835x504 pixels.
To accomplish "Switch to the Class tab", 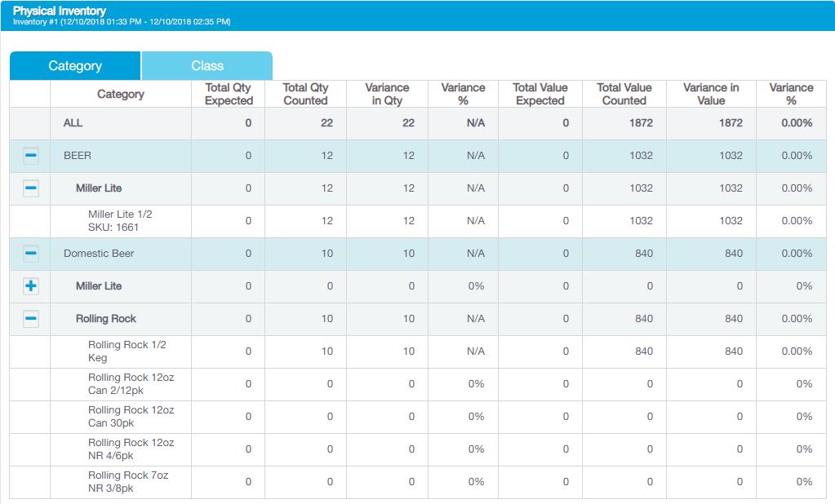I will pyautogui.click(x=207, y=65).
